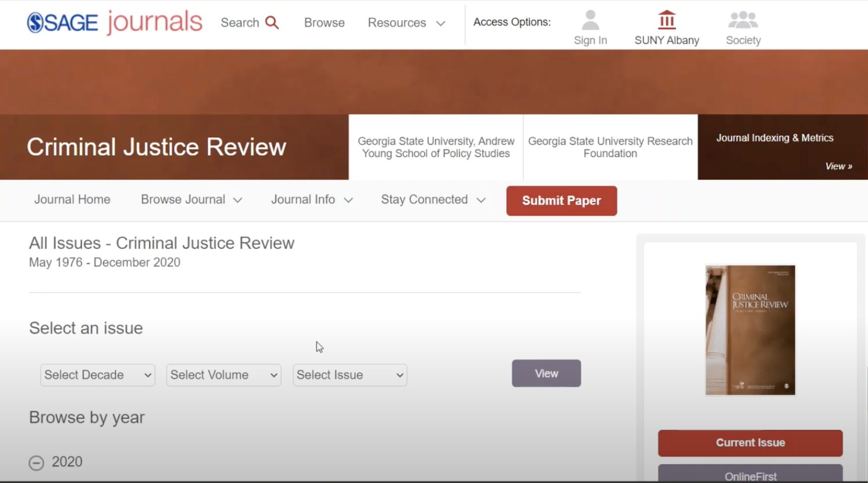Image resolution: width=868 pixels, height=483 pixels.
Task: Click the SUNY Albany institution icon
Action: pos(667,20)
